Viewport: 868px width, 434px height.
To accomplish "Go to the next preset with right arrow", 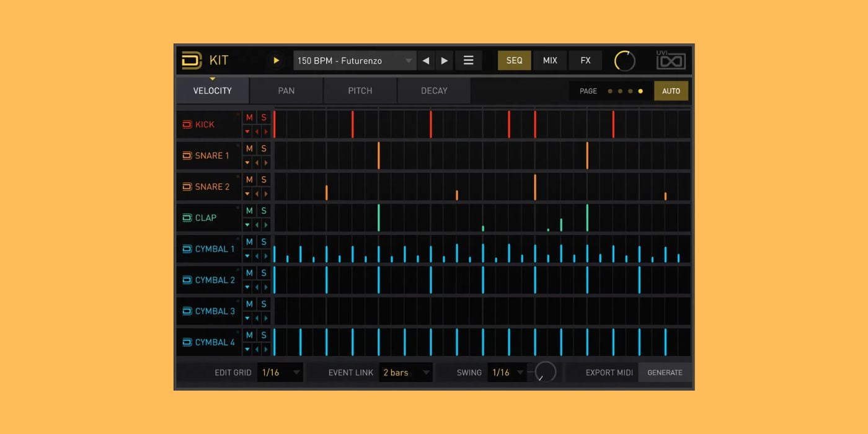I will click(445, 61).
